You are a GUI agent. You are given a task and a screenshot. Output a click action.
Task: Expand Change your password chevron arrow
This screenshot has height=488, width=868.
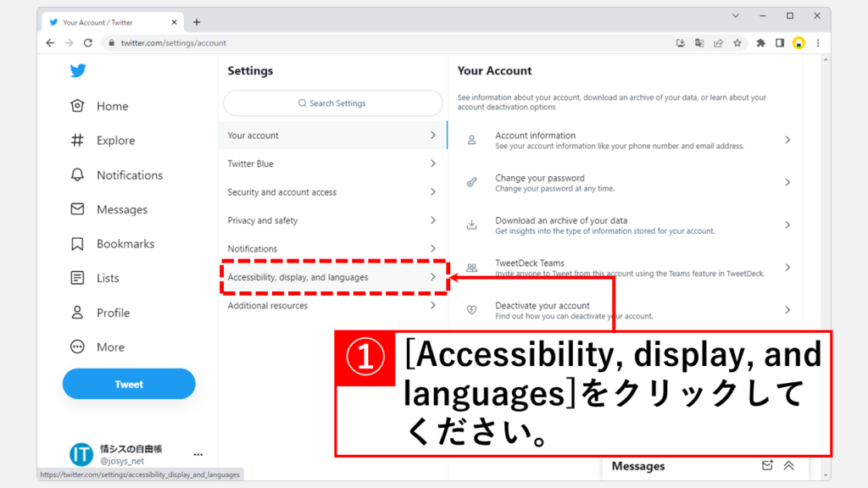click(787, 182)
